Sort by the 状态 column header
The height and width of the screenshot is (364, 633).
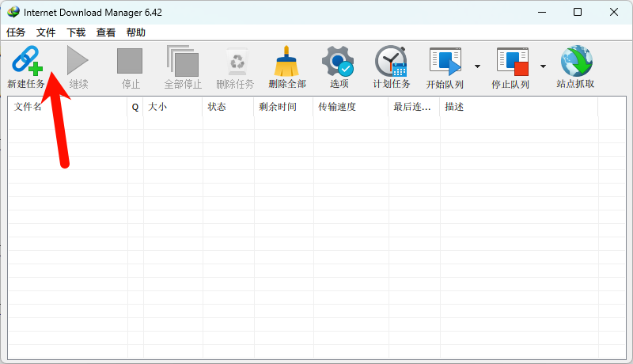coord(228,107)
